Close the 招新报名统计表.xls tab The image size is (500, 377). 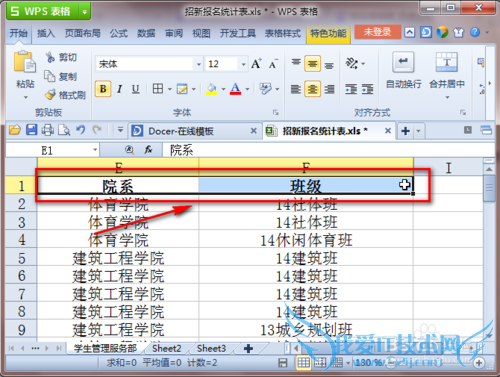388,131
